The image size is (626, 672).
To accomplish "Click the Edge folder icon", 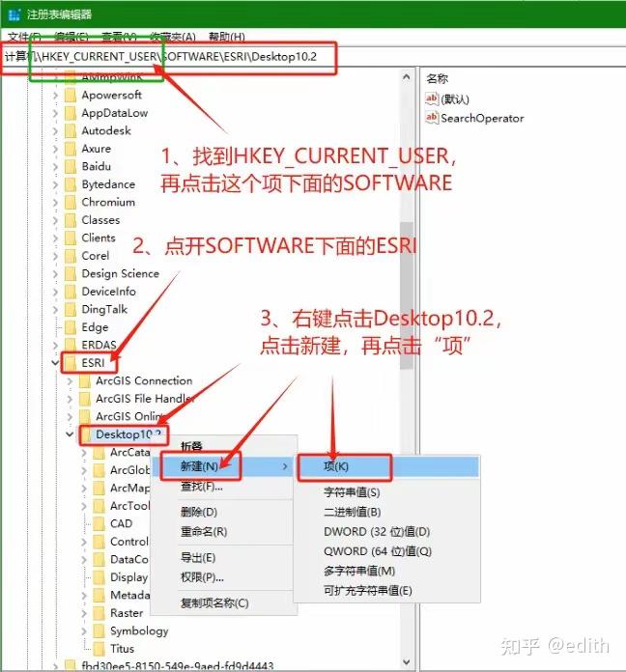I will pos(71,327).
